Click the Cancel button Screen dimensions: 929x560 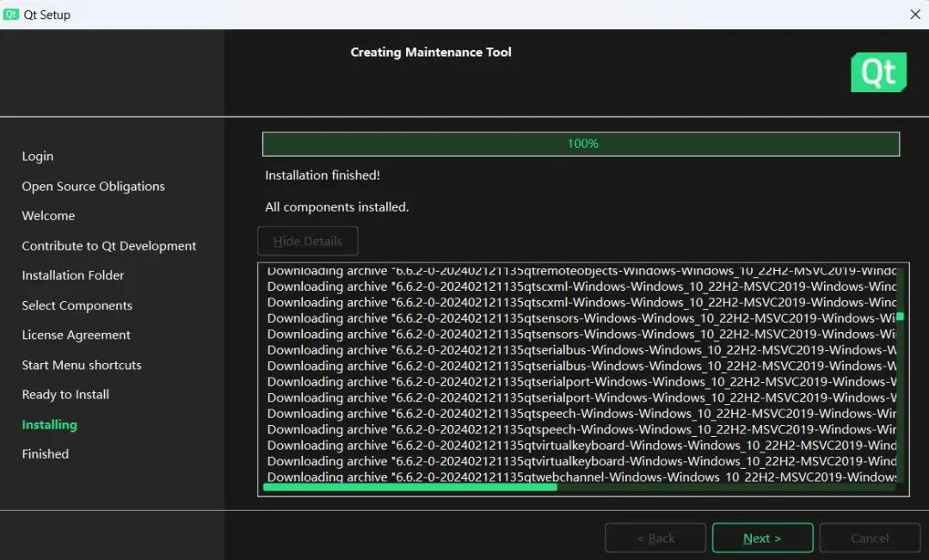pos(870,538)
